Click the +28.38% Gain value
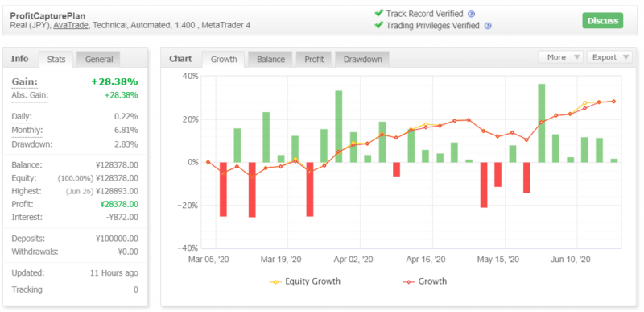The height and width of the screenshot is (312, 644). pos(114,81)
